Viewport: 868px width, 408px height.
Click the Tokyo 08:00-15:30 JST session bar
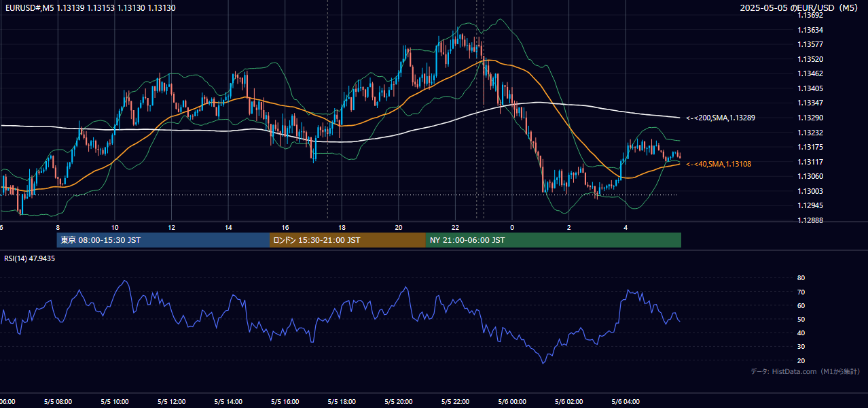pos(163,240)
